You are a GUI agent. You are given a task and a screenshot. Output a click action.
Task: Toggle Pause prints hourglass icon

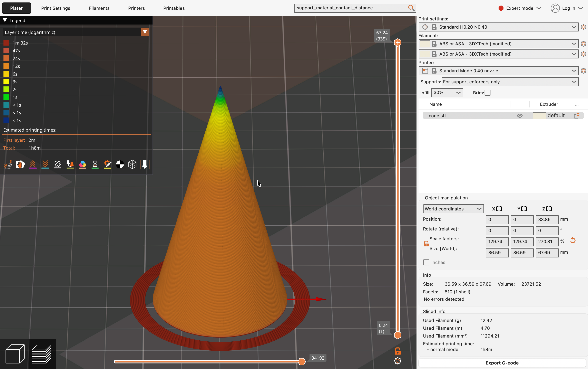tap(95, 164)
